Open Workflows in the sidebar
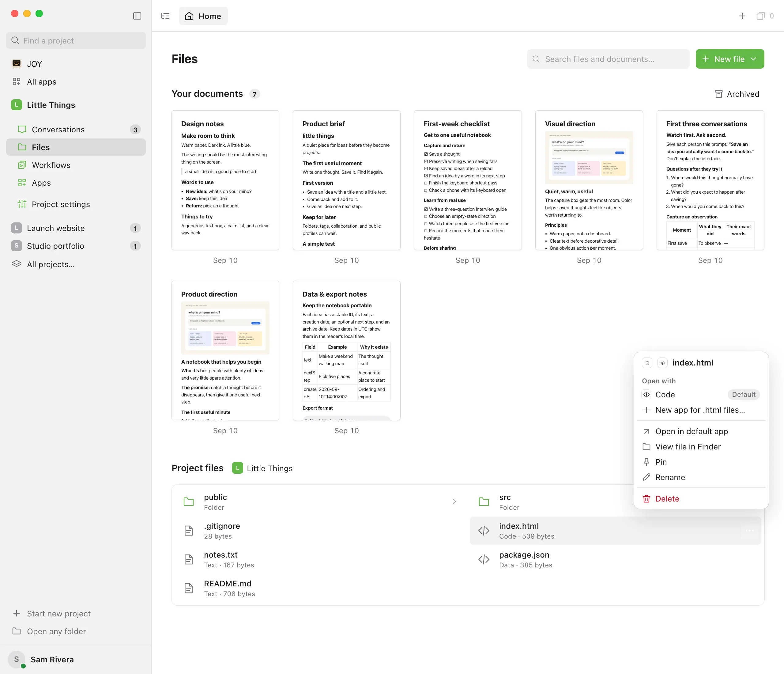784x674 pixels. tap(76, 165)
